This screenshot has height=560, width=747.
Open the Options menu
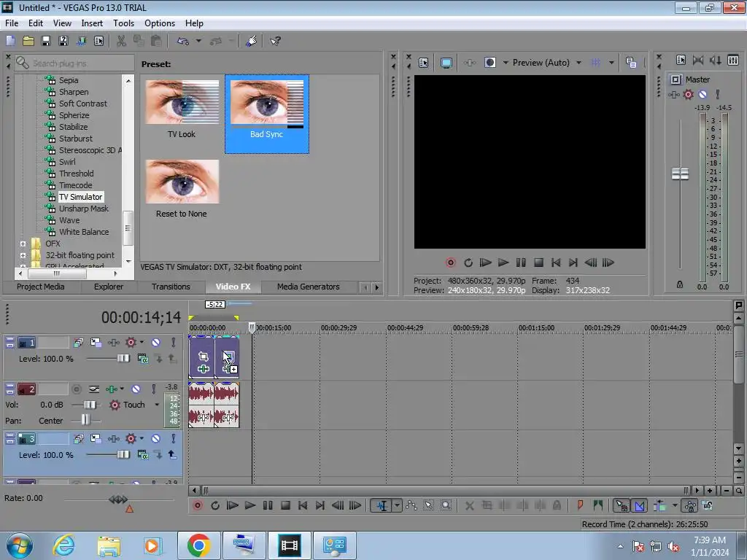pyautogui.click(x=160, y=23)
